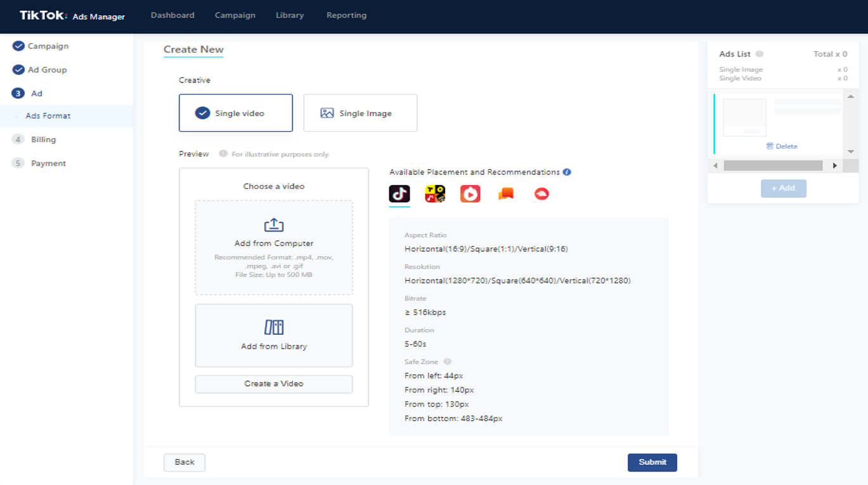Open info tooltip beside Available Placement and Recommendations
868x485 pixels.
pos(567,172)
